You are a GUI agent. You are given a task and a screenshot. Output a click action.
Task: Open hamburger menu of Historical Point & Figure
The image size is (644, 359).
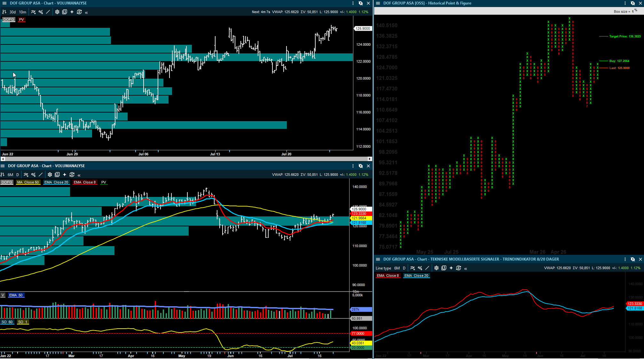point(378,3)
